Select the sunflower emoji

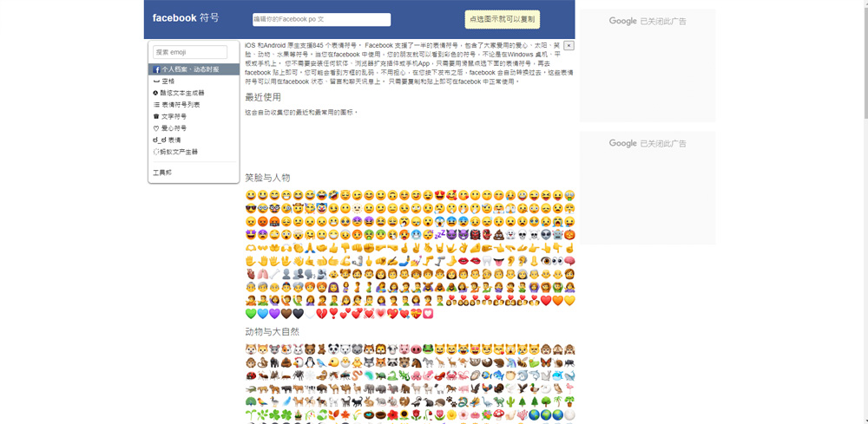click(404, 414)
